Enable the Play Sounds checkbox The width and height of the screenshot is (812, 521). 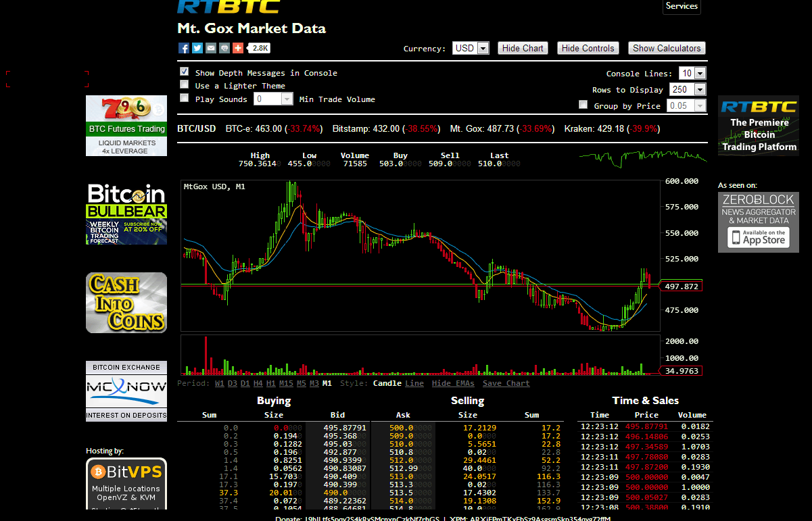click(x=184, y=98)
